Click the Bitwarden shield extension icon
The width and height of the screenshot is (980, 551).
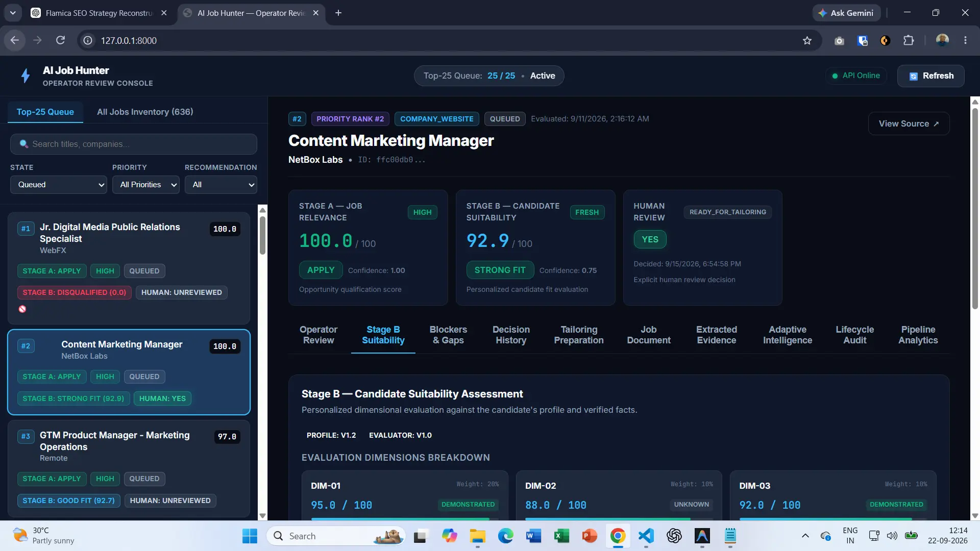coord(863,40)
